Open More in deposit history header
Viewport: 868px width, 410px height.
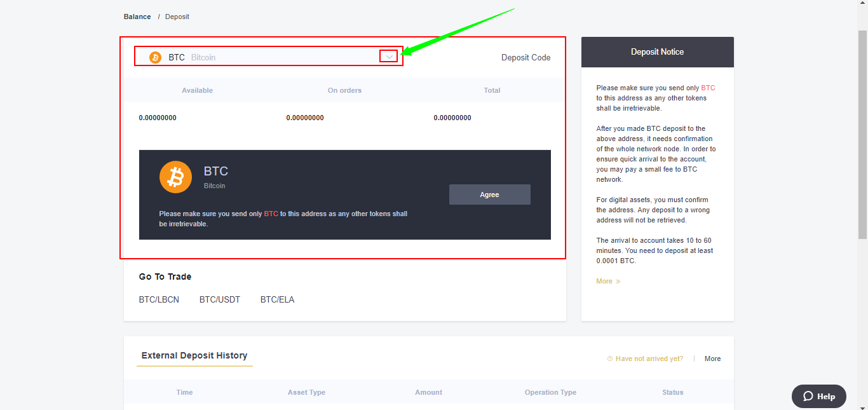click(x=712, y=359)
